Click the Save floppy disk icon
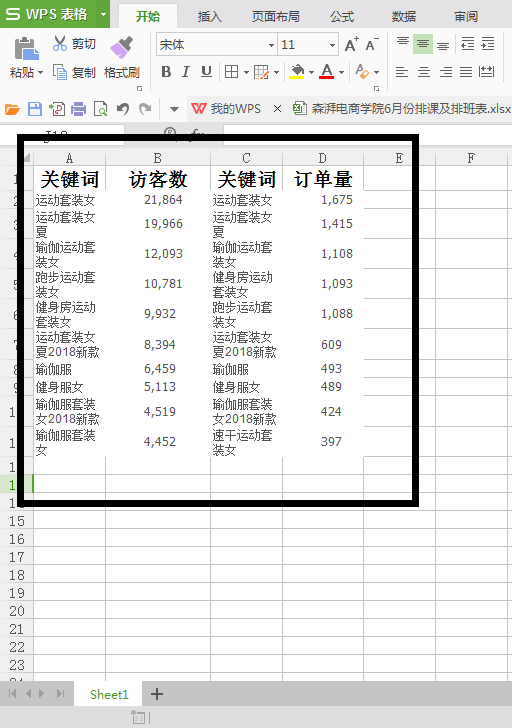 [35, 109]
